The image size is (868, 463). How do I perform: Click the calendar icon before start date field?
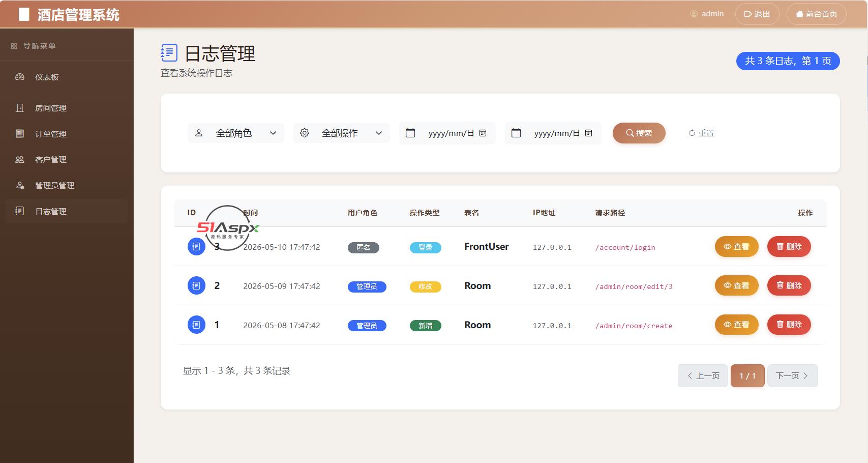click(x=410, y=133)
